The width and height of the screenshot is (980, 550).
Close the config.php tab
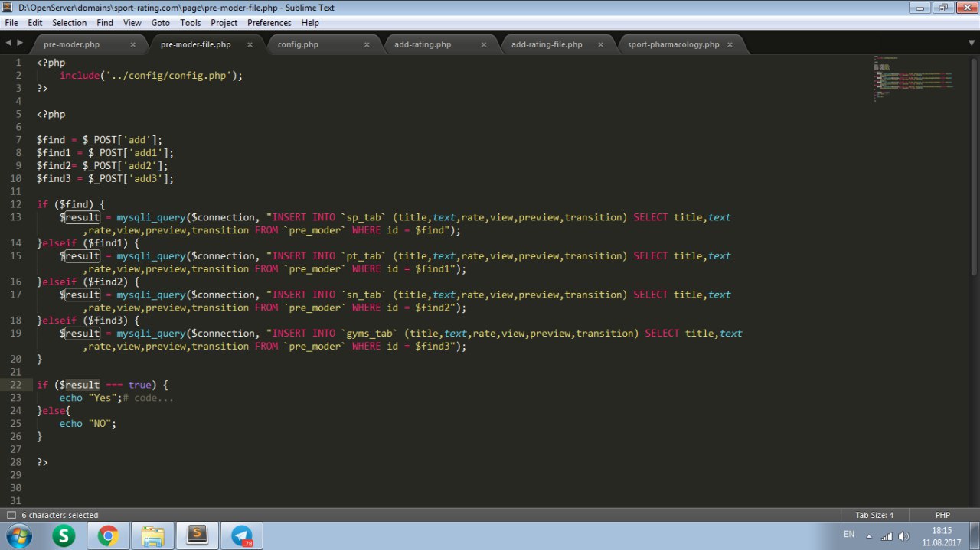pos(366,44)
